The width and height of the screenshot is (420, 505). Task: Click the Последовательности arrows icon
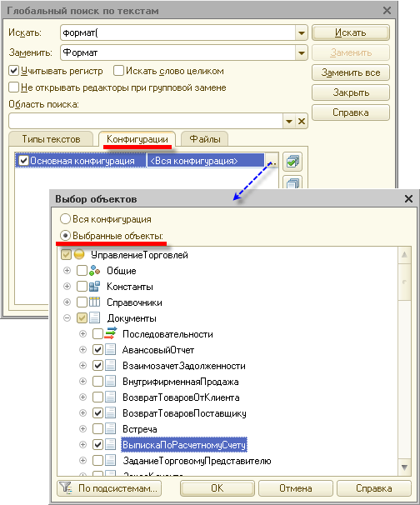tap(111, 333)
